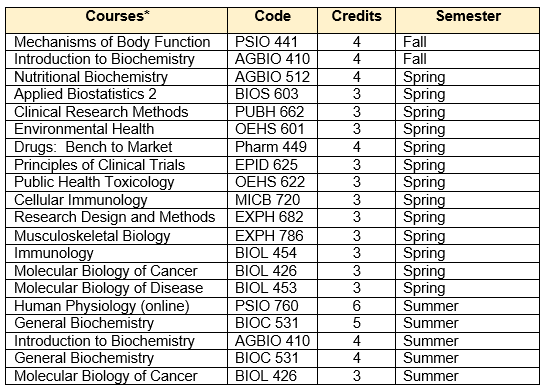Click the Public Health Toxicology cell
This screenshot has width=546, height=392.
point(117,182)
